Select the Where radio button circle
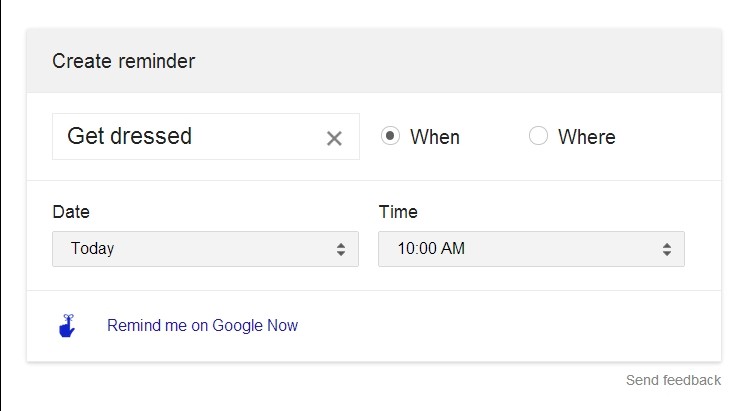 (538, 136)
